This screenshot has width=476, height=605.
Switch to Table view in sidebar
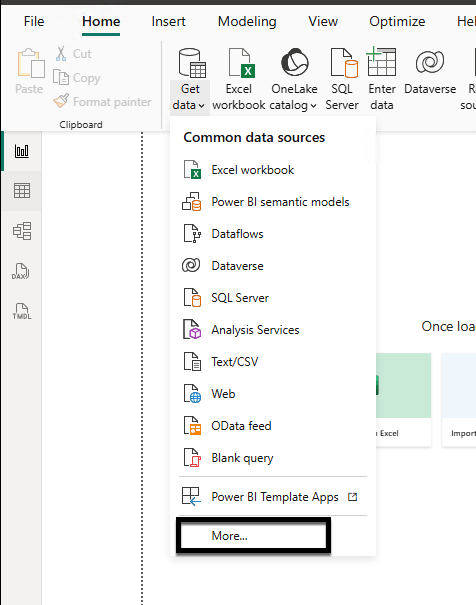22,191
